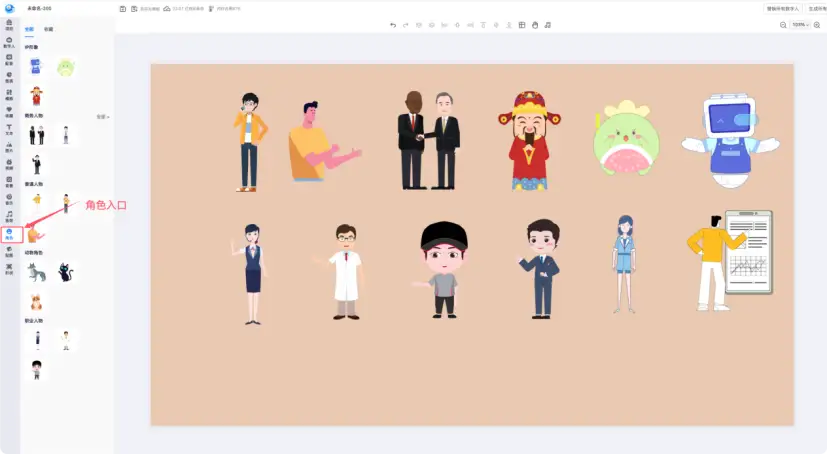Click the 替换所有数字人 button
828x454 pixels.
click(x=783, y=8)
